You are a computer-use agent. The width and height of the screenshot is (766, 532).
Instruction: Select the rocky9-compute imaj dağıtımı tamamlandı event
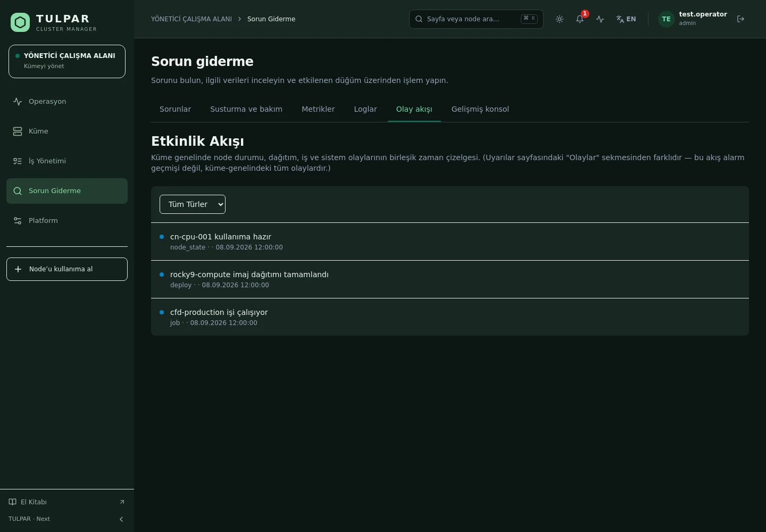click(450, 279)
